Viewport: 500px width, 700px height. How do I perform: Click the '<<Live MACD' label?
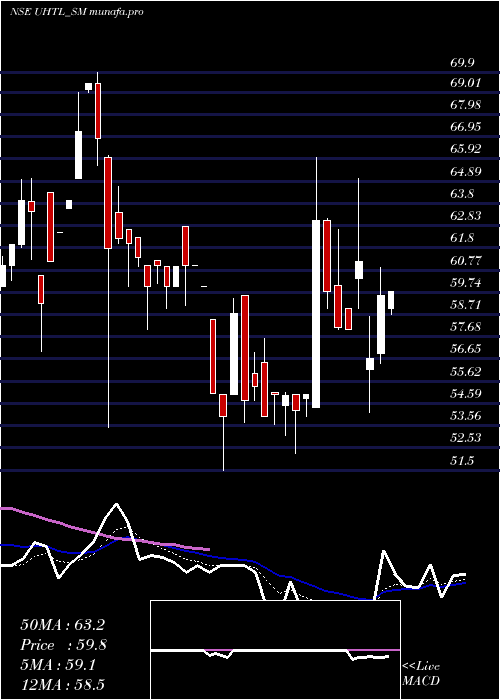(421, 673)
